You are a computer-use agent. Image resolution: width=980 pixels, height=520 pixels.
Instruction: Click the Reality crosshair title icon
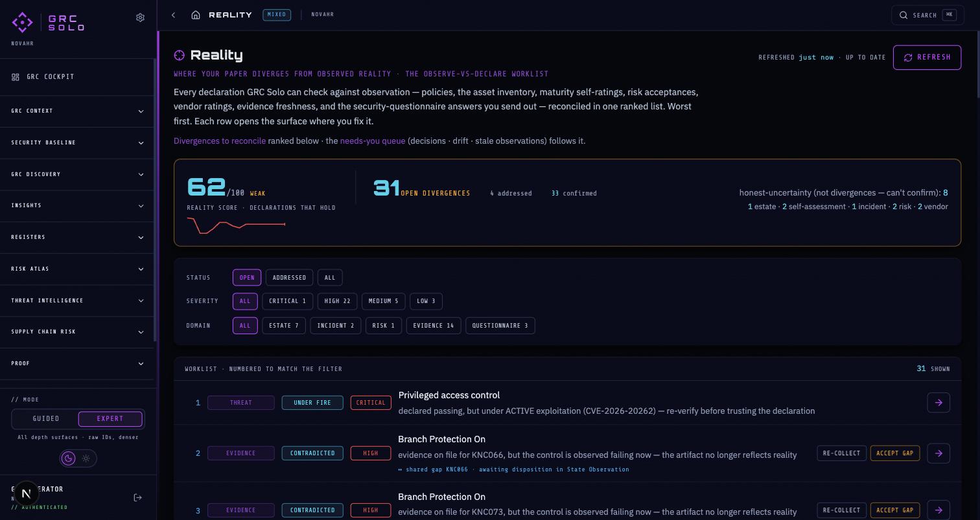coord(180,56)
